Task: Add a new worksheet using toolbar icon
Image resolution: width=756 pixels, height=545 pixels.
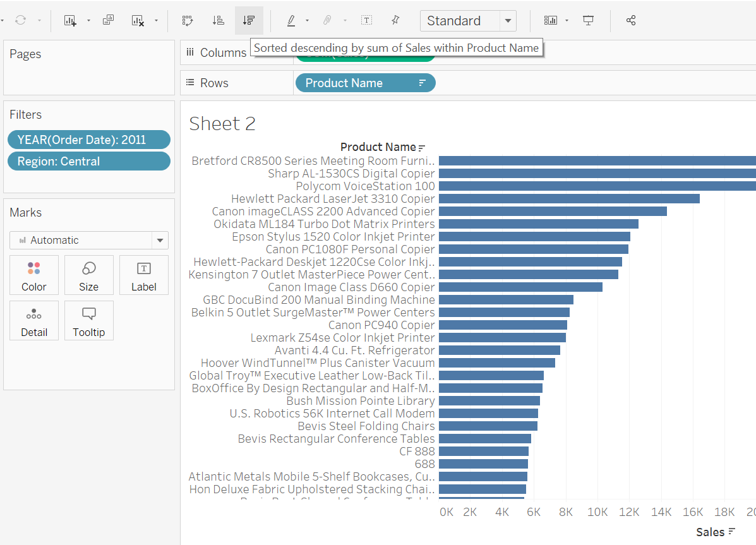Action: [70, 20]
